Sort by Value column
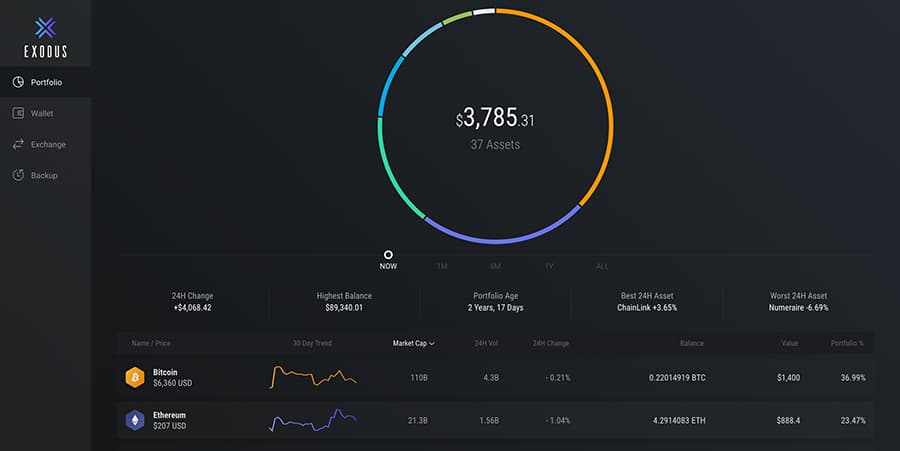This screenshot has width=900, height=451. coord(790,343)
